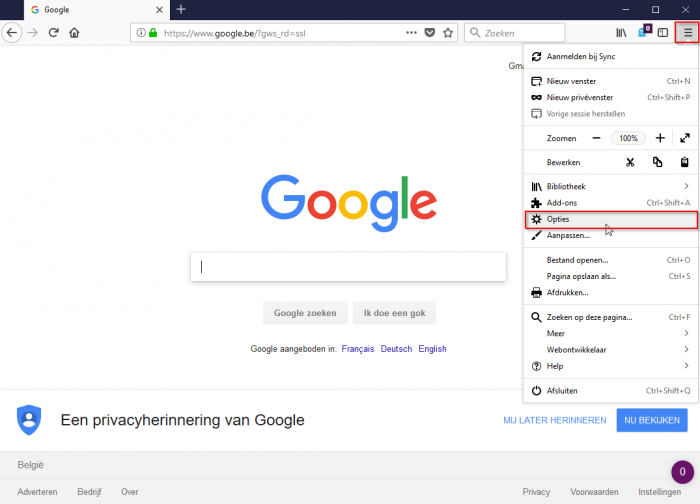Copy with the copy icon
700x504 pixels.
[x=657, y=162]
